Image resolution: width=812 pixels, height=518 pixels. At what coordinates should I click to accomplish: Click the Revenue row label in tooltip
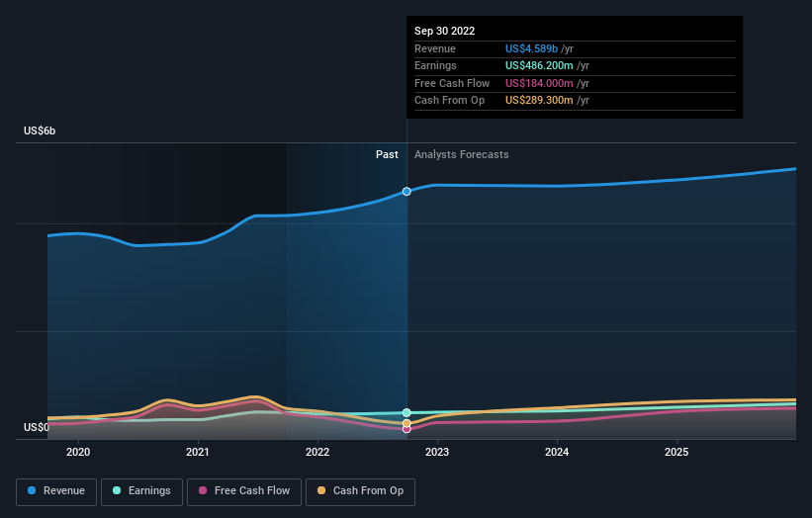[435, 48]
